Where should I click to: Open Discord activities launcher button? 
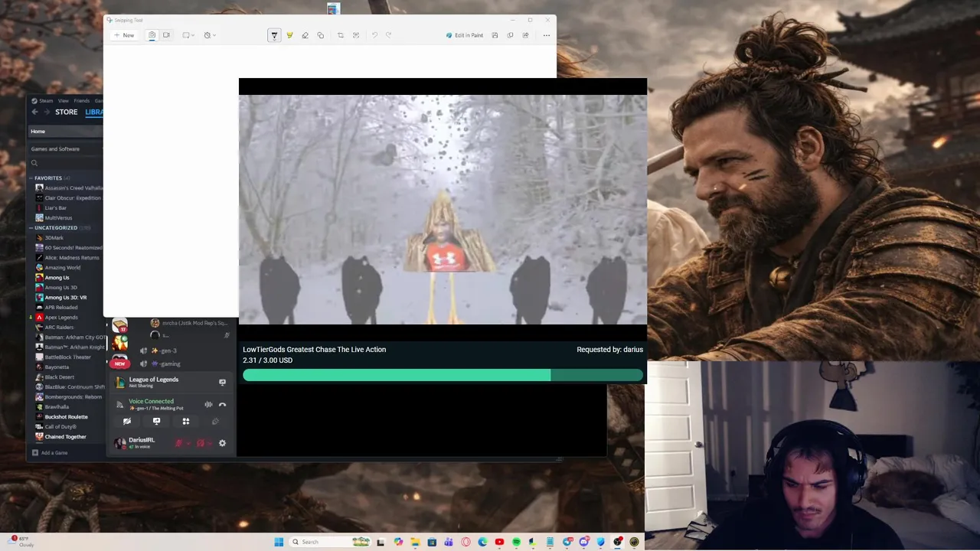coord(185,421)
